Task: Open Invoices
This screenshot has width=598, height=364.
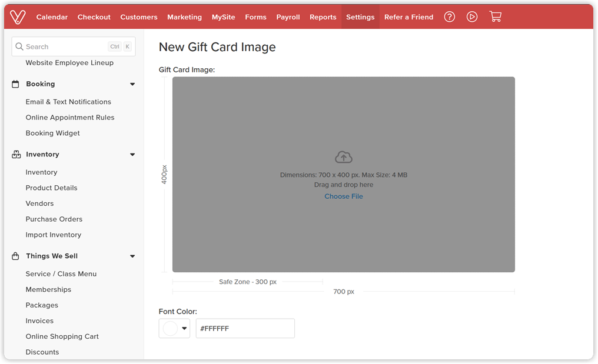Action: (39, 321)
